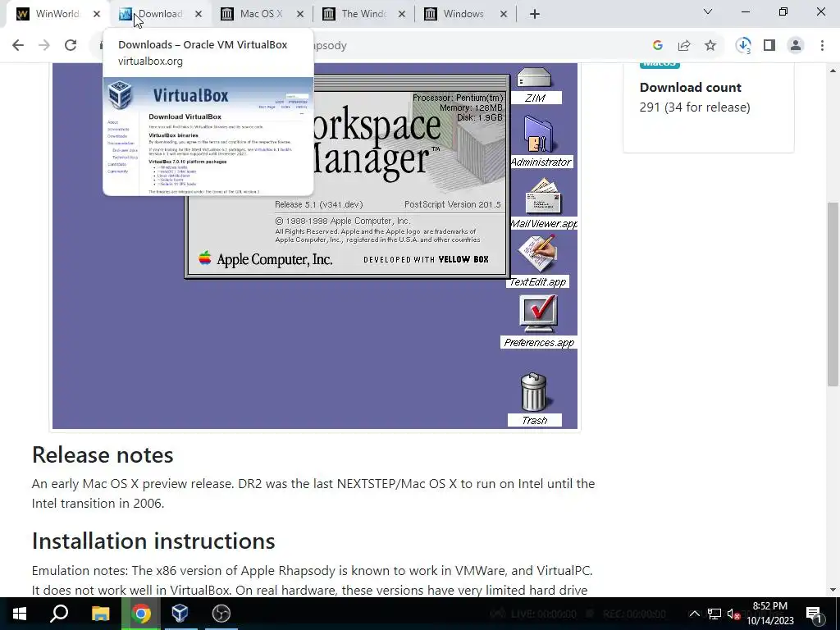
Task: Click the network status tray icon
Action: point(714,614)
